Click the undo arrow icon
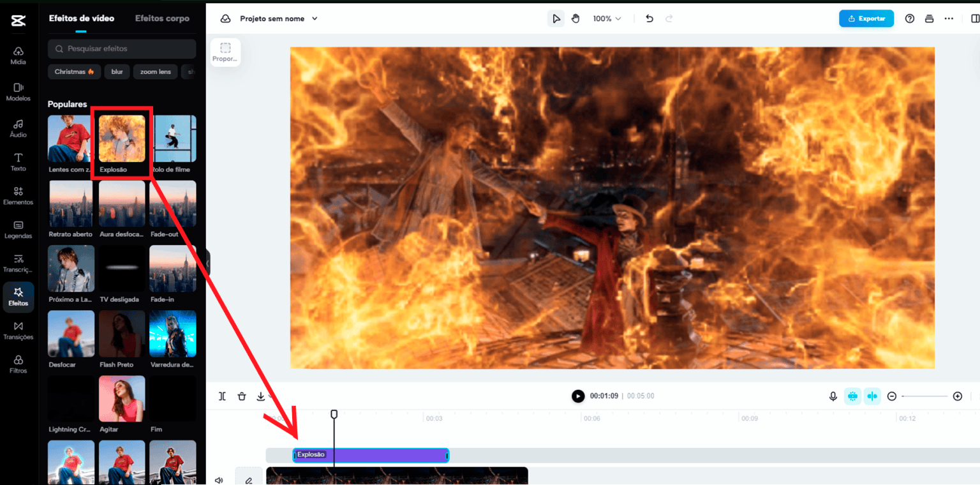This screenshot has height=485, width=980. [x=650, y=19]
